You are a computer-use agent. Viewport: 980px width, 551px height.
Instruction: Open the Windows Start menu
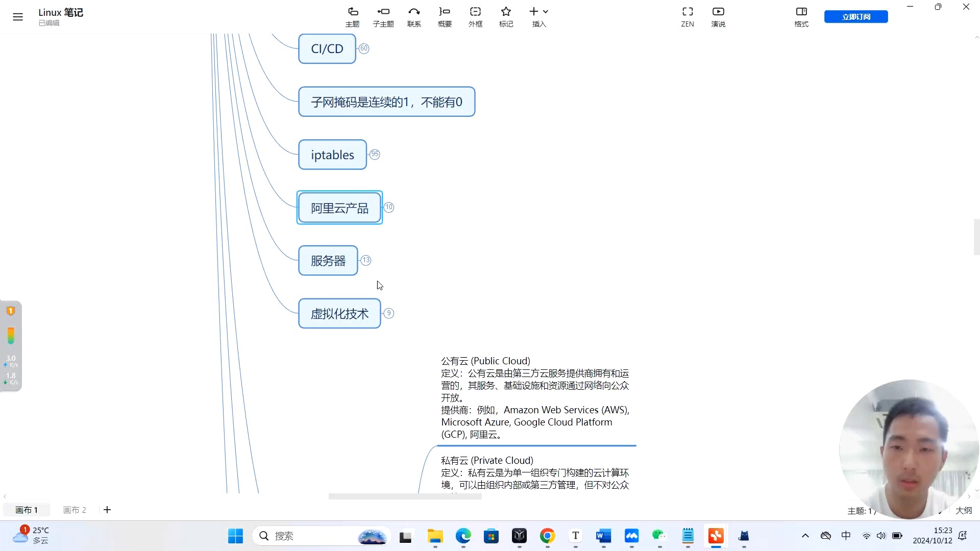pos(235,536)
